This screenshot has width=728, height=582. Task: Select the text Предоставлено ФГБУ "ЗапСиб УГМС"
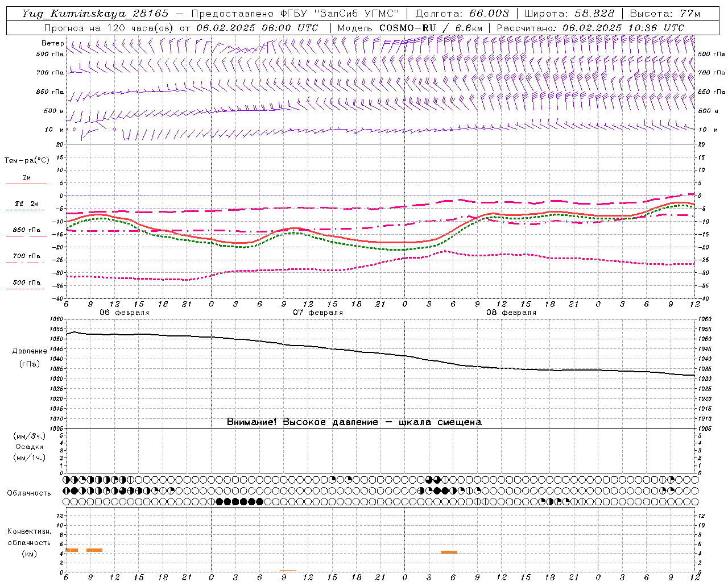click(x=295, y=14)
